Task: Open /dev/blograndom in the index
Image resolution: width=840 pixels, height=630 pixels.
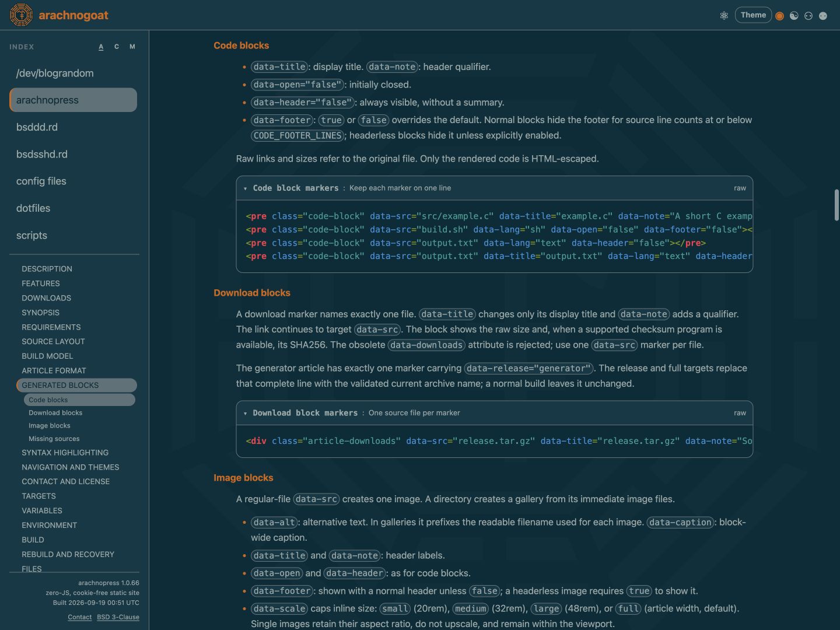Action: tap(73, 73)
